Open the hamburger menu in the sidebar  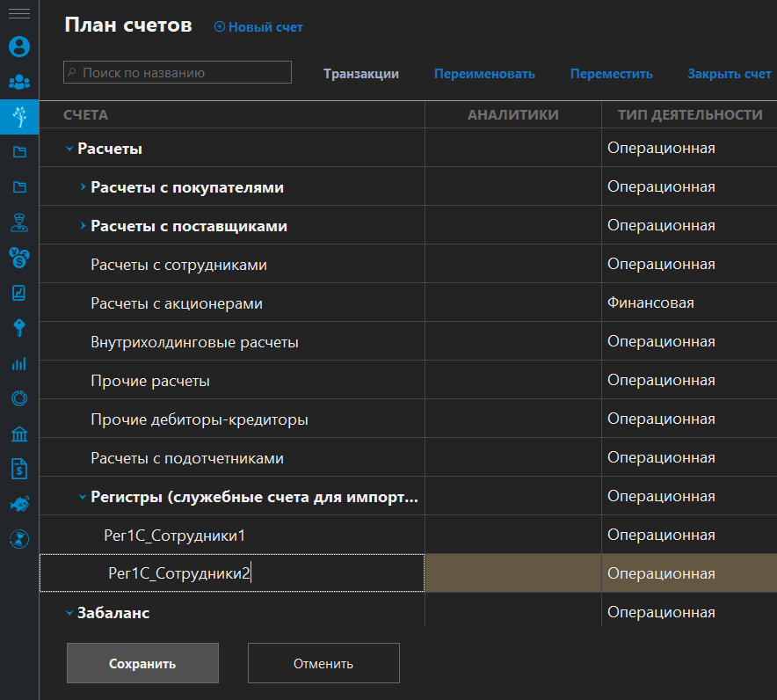[19, 14]
